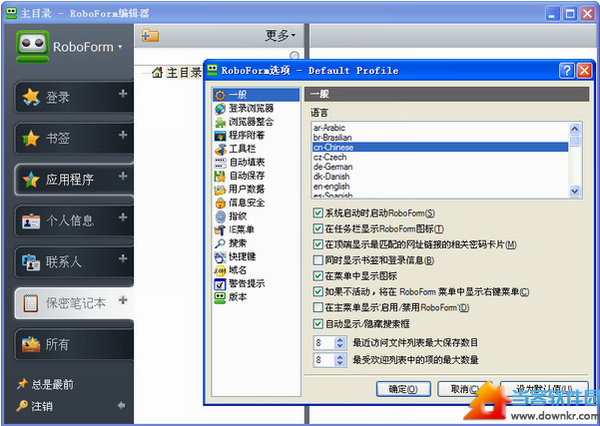Screen dimensions: 600x426
Task: Click the 最近访问文件列表 spinner arrows
Action: pyautogui.click(x=340, y=342)
